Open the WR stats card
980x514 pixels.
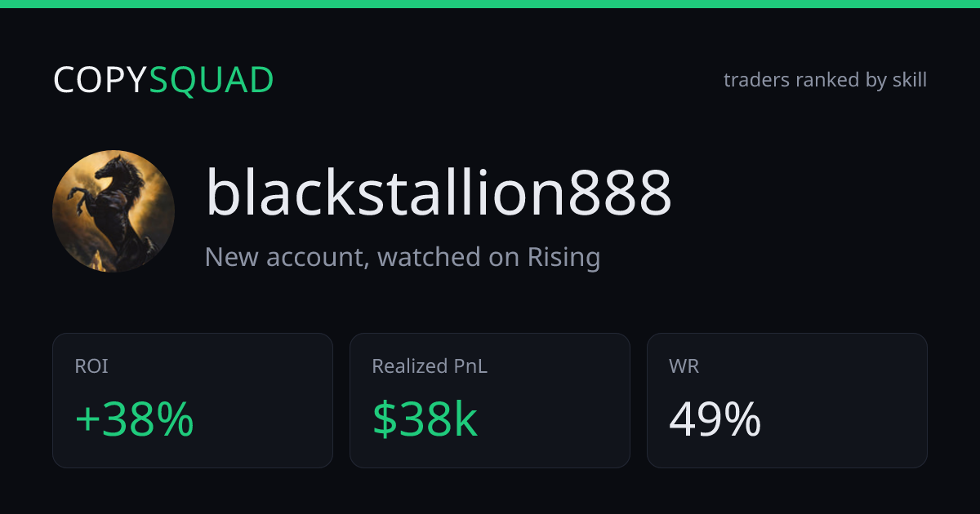point(787,401)
